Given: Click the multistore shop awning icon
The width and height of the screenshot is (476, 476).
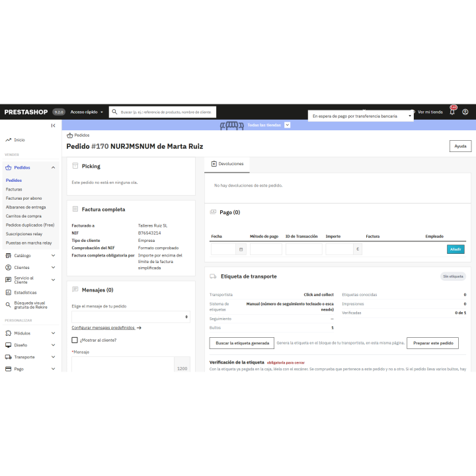Looking at the screenshot, I should [x=232, y=125].
